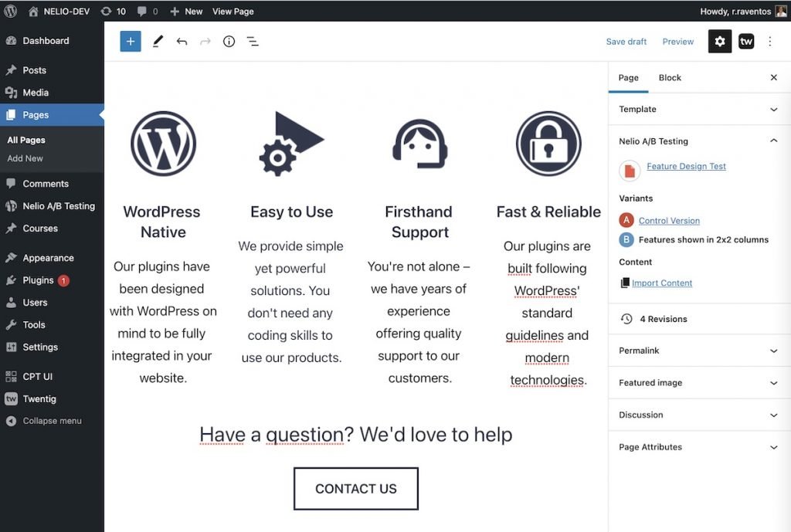Image resolution: width=791 pixels, height=532 pixels.
Task: Open the Feature Design Test link
Action: point(686,166)
